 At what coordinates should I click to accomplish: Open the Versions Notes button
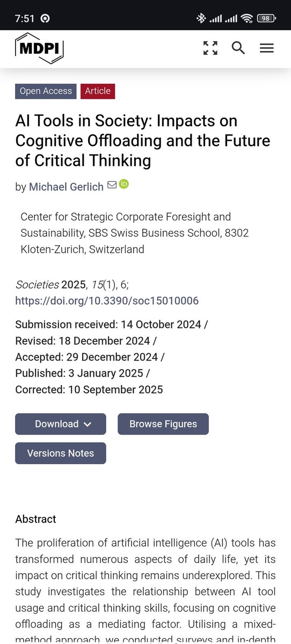[61, 453]
